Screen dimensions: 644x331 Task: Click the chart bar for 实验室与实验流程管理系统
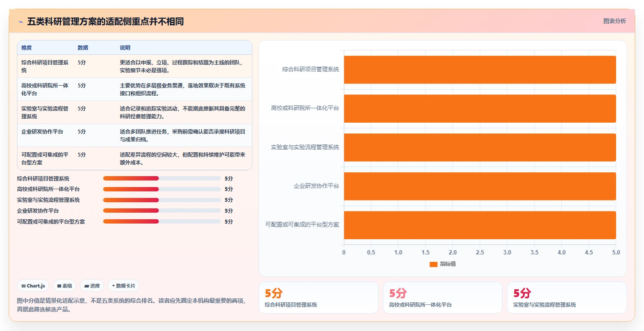[480, 147]
